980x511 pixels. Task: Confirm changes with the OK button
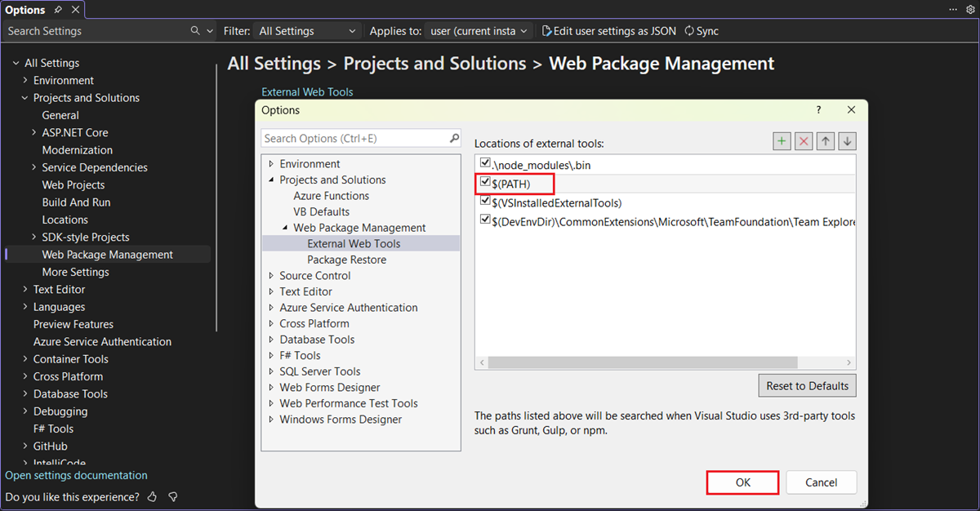click(742, 482)
